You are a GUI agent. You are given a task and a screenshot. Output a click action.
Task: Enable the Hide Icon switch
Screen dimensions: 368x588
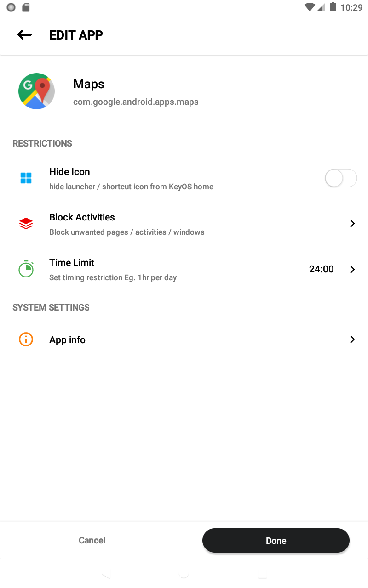pos(341,178)
